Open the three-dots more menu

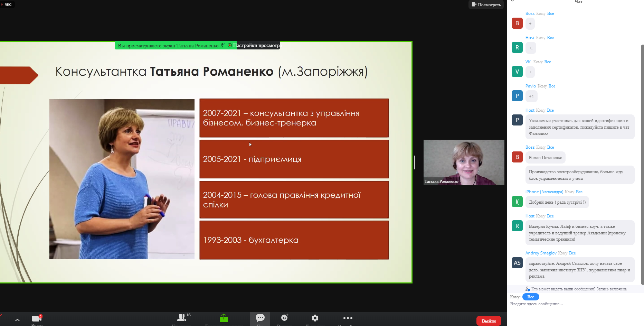point(348,318)
